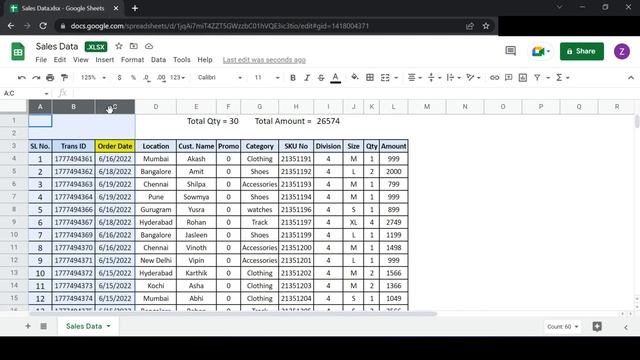The width and height of the screenshot is (640, 360).
Task: Open the number format 123 dropdown
Action: (x=178, y=78)
